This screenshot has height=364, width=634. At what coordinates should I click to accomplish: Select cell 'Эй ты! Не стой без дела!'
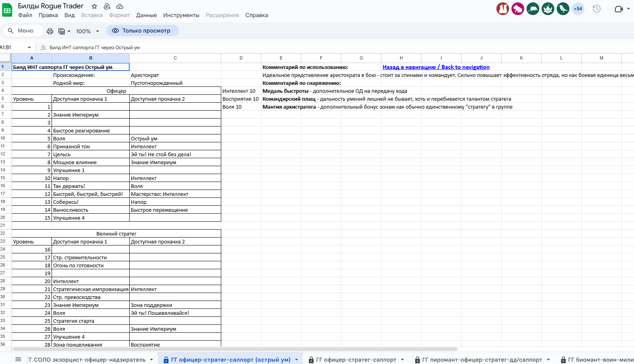[175, 154]
